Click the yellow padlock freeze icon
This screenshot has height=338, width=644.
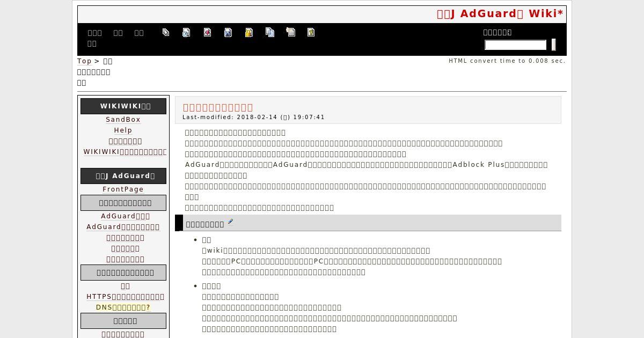249,32
